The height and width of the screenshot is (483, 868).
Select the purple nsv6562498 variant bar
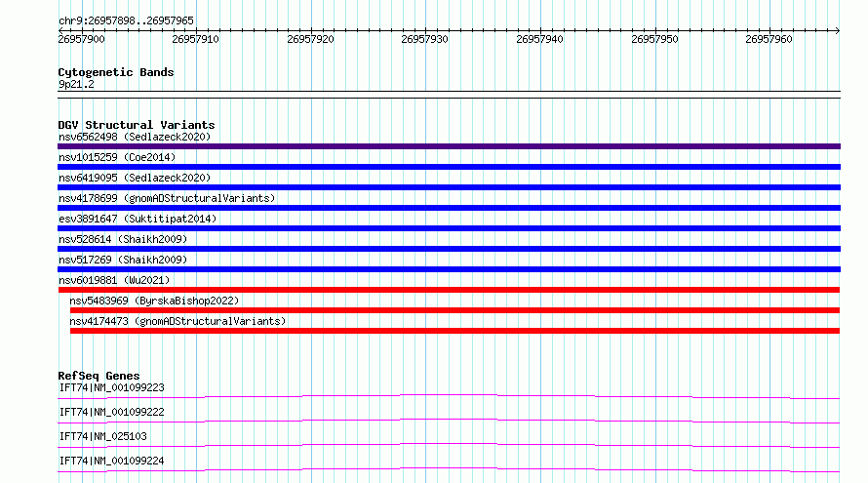point(449,146)
